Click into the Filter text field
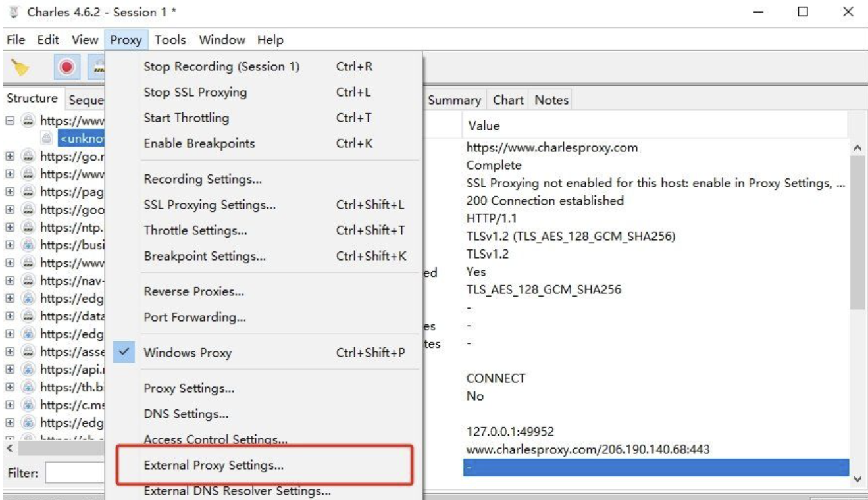 [x=72, y=472]
